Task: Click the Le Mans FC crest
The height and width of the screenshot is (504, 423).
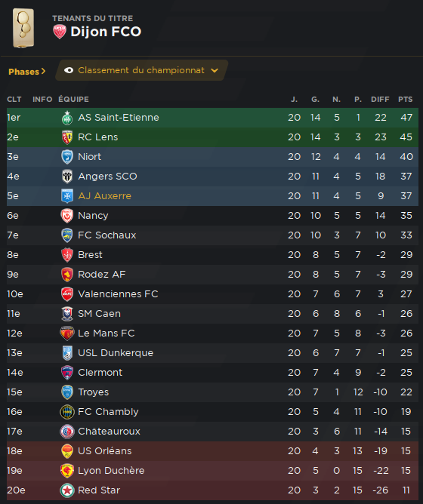Action: [x=67, y=333]
